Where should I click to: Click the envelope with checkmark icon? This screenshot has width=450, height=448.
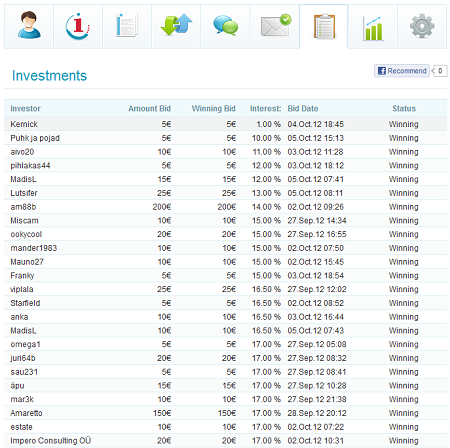(x=275, y=26)
